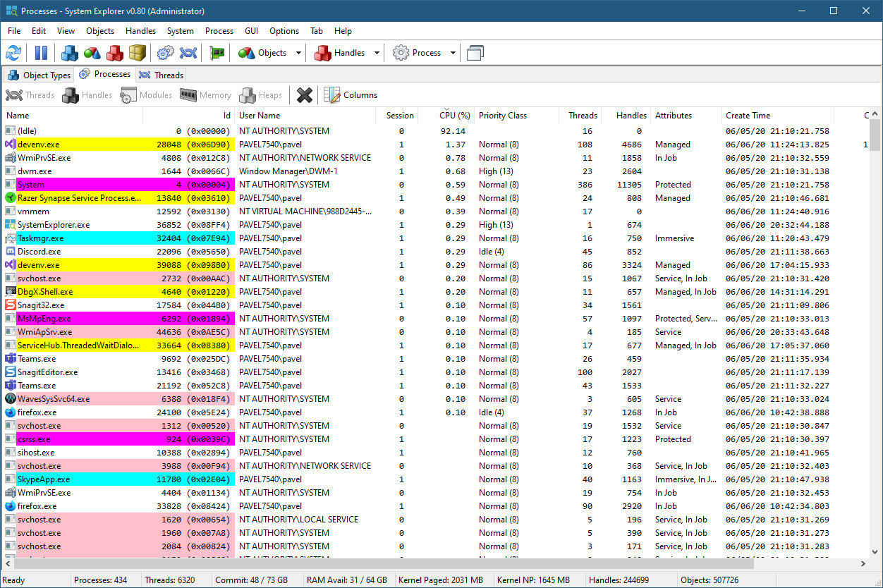
Task: Sort by the Name column header
Action: [73, 116]
